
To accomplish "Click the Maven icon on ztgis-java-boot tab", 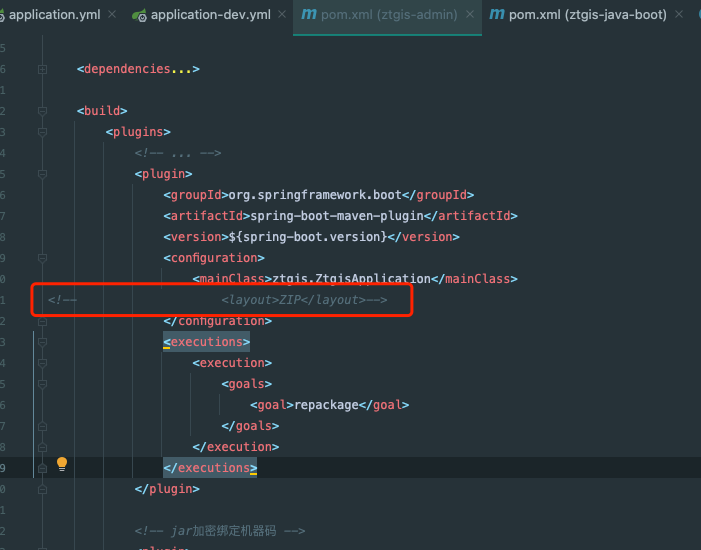I will (x=496, y=15).
